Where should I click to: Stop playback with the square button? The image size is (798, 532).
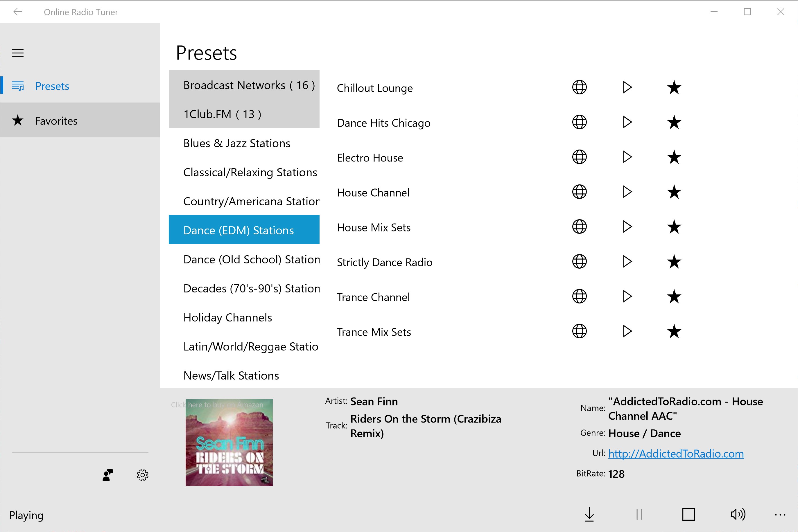(x=688, y=514)
